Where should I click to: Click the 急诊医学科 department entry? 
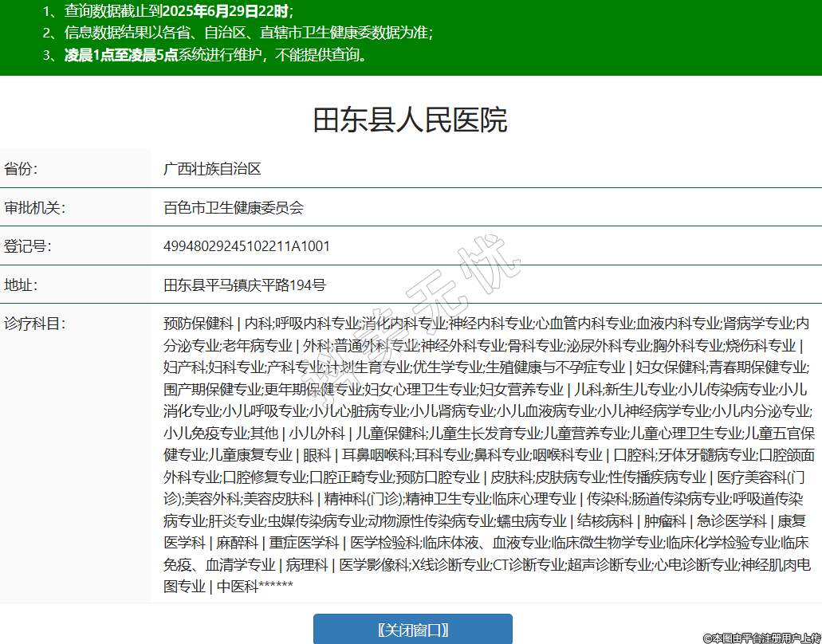pyautogui.click(x=731, y=521)
